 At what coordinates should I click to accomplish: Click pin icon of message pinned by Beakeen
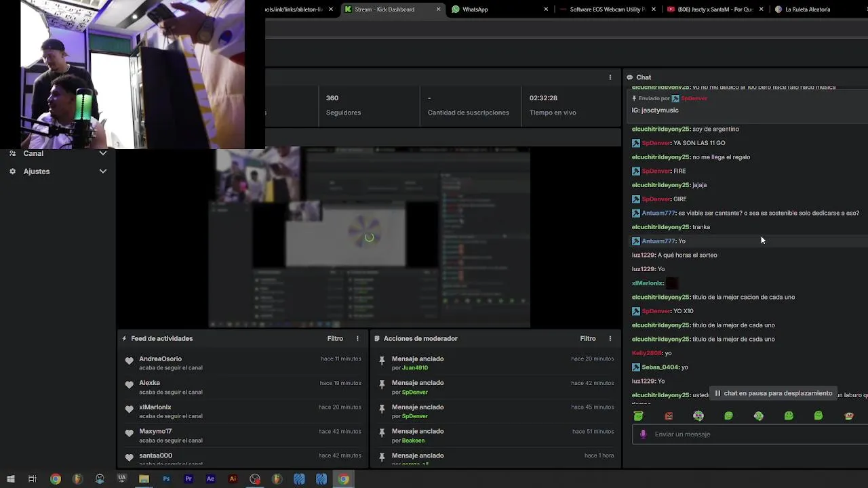pos(382,433)
